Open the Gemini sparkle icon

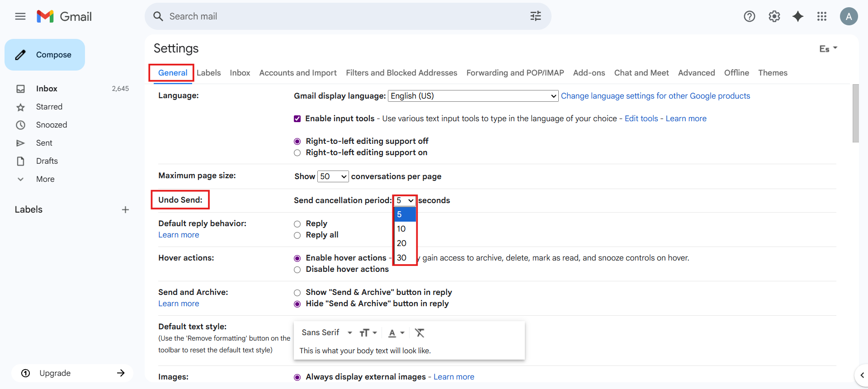point(798,17)
